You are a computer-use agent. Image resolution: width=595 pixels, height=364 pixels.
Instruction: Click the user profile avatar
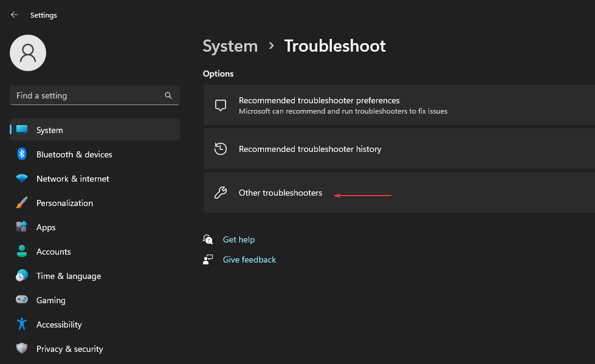(28, 53)
